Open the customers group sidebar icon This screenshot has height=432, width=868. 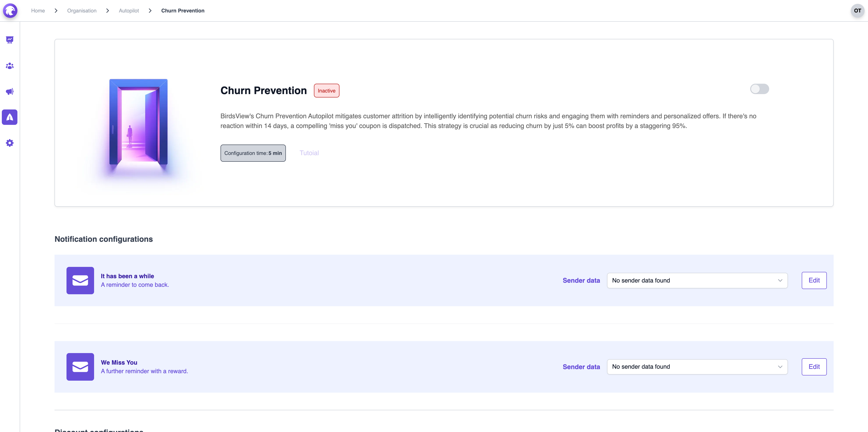[x=10, y=66]
